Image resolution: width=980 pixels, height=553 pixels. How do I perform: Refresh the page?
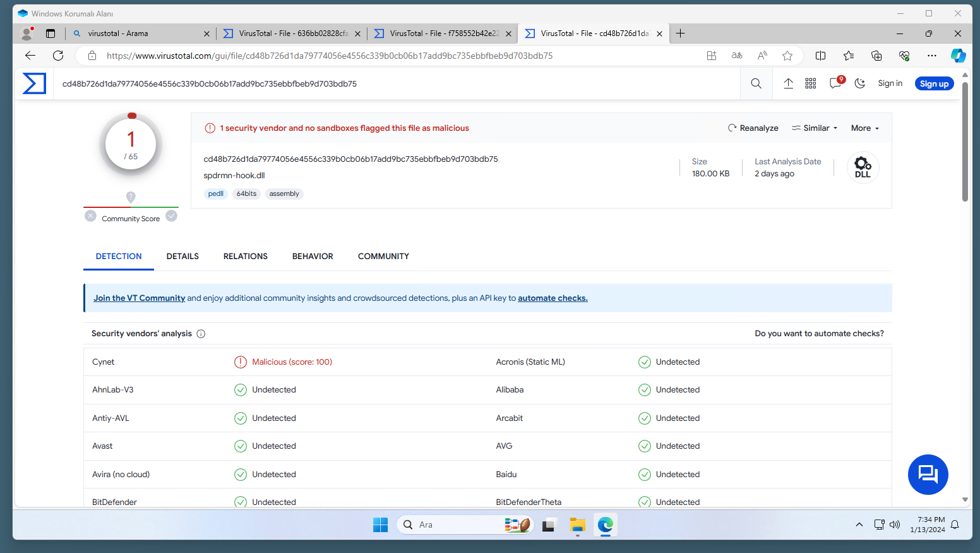point(58,56)
